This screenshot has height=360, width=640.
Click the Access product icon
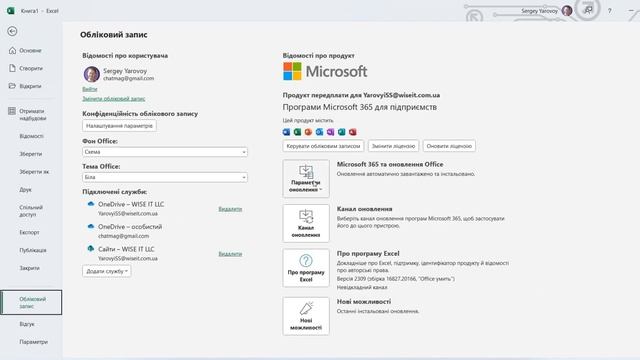pyautogui.click(x=353, y=132)
